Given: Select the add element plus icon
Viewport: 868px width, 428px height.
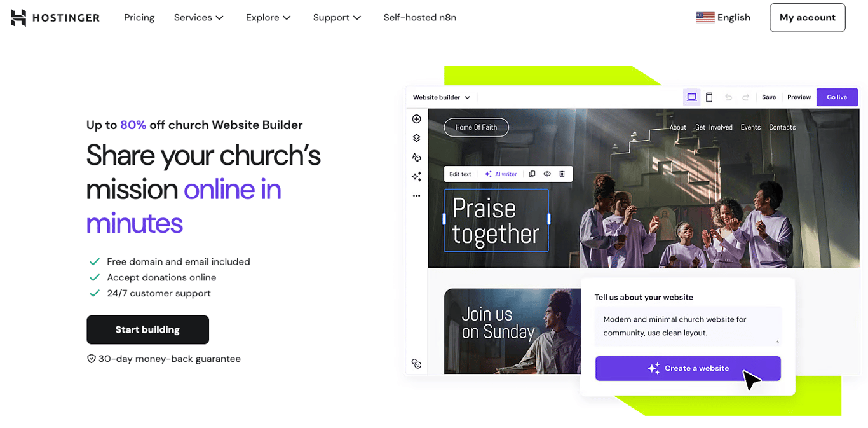Looking at the screenshot, I should 416,118.
